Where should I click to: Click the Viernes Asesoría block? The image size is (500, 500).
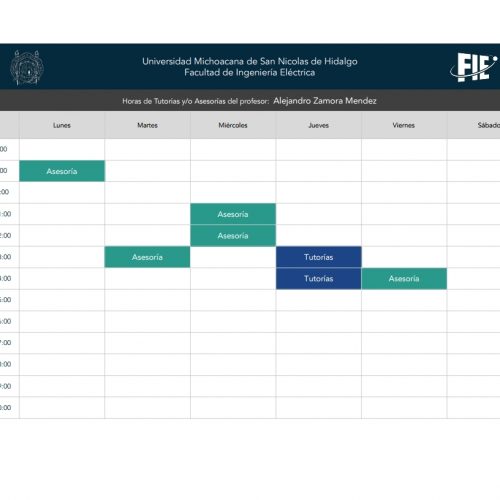click(404, 279)
